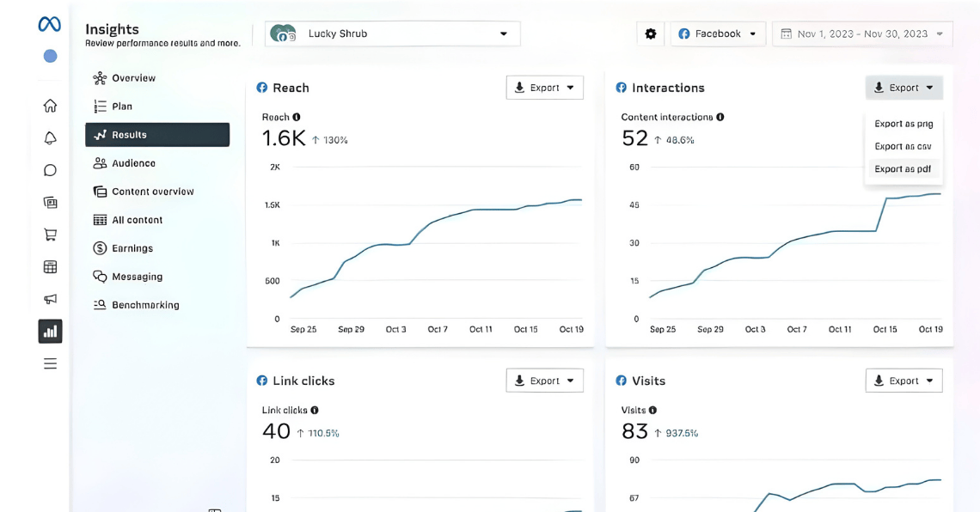This screenshot has width=980, height=512.
Task: Click the settings gear icon
Action: click(x=650, y=34)
